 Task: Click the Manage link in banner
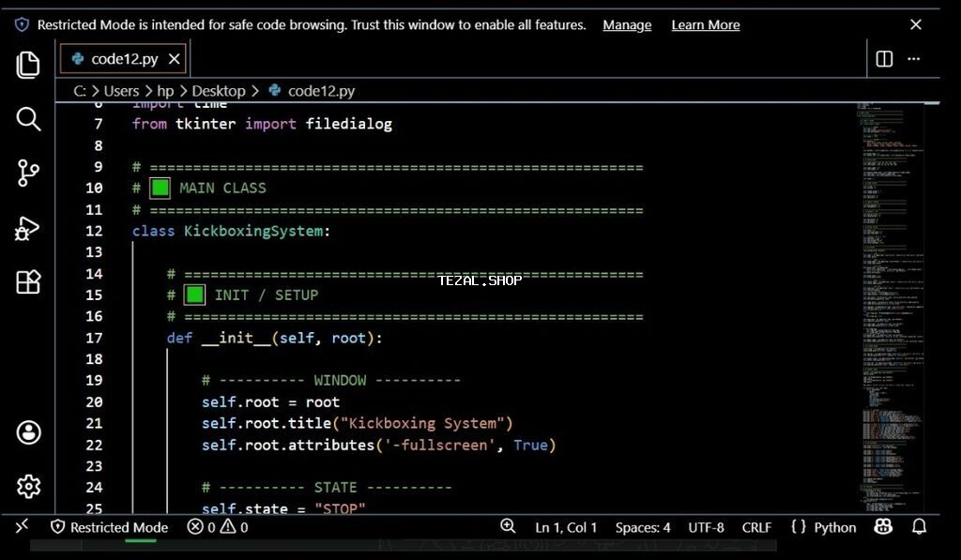[x=627, y=25]
